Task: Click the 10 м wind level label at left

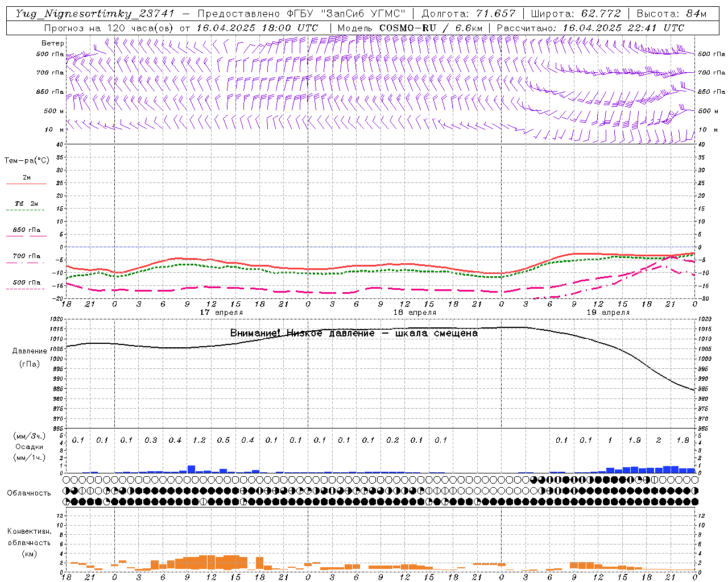Action: [55, 130]
